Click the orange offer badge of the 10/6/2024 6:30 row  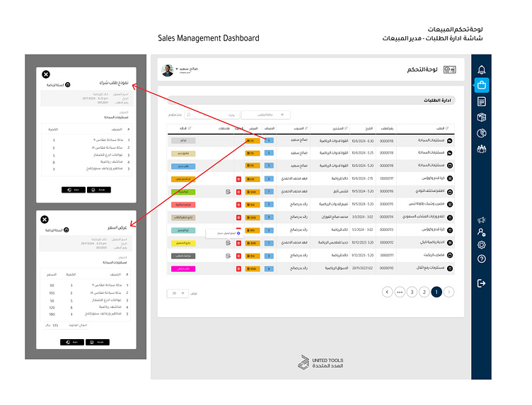coord(253,140)
